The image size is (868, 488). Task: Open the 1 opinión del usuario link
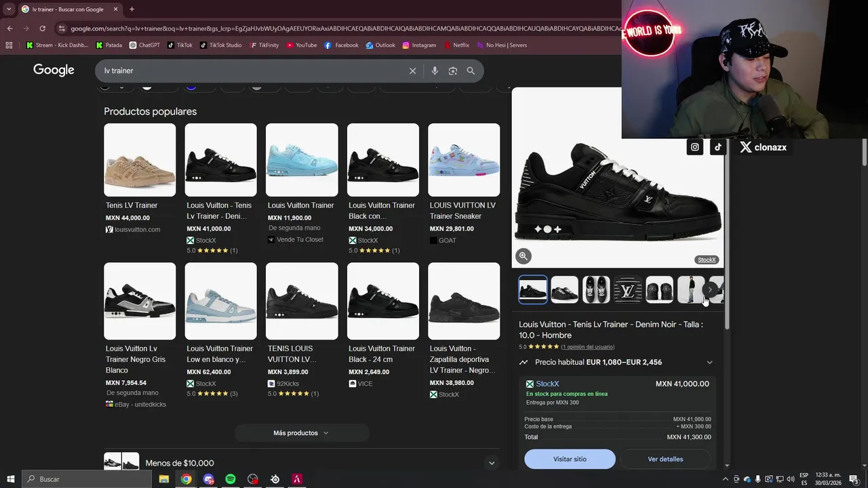[587, 347]
